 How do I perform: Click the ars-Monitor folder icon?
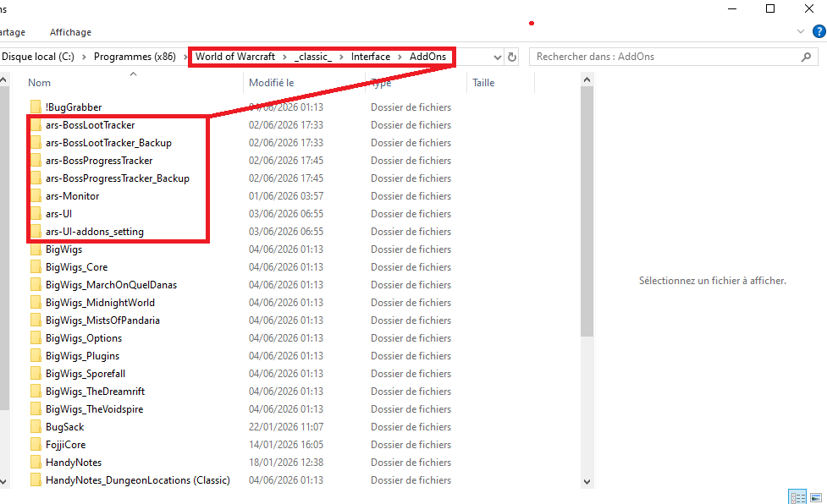36,196
